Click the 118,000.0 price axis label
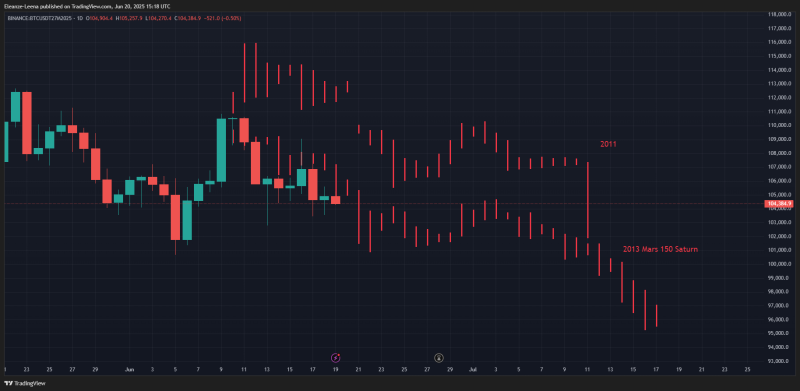The width and height of the screenshot is (800, 391). point(781,14)
